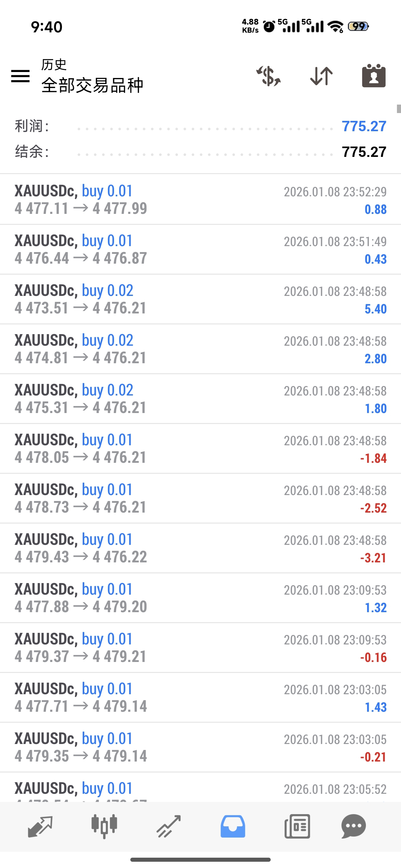Open the Quotes tab with arrows icon
This screenshot has width=401, height=868.
point(40,826)
